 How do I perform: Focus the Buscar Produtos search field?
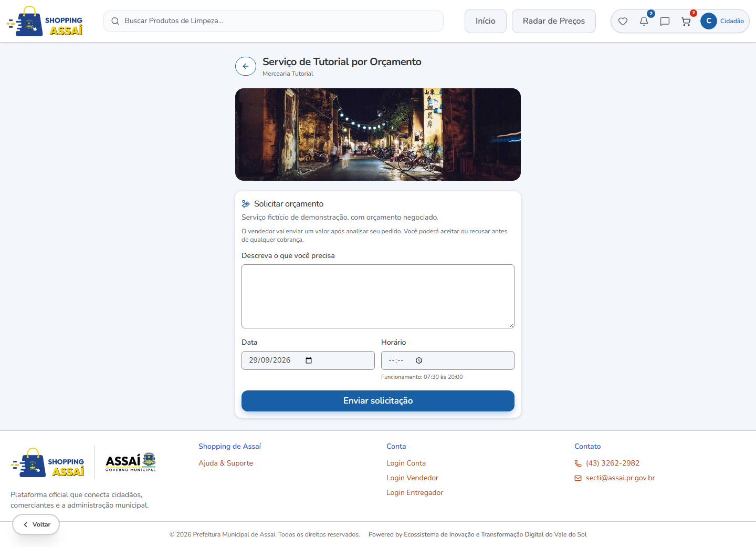274,21
